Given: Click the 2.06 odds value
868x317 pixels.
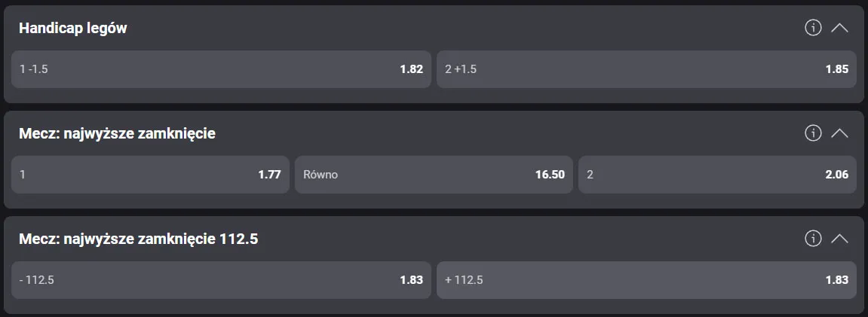Looking at the screenshot, I should pyautogui.click(x=837, y=175).
